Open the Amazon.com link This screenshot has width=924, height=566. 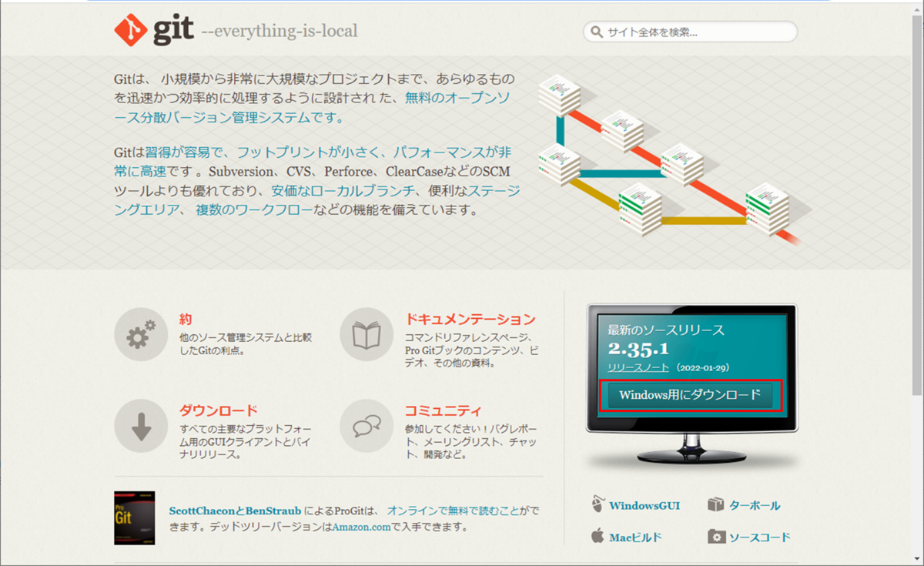362,527
